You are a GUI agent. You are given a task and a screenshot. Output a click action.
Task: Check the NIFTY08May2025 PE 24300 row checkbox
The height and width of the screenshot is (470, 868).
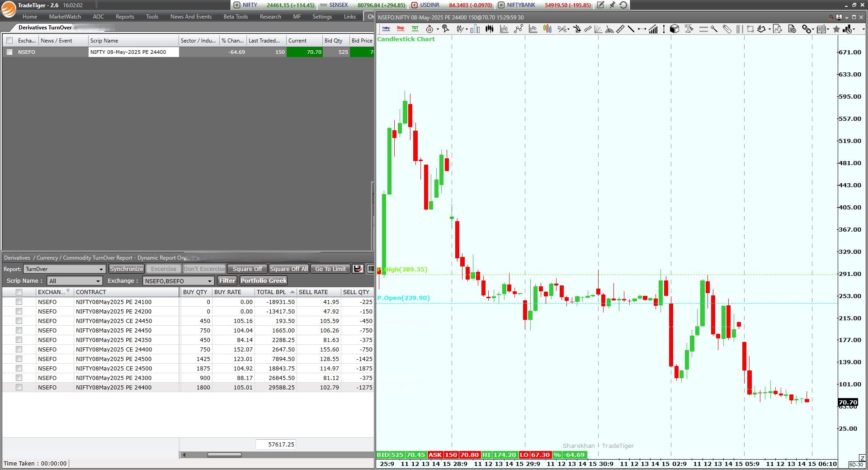19,378
